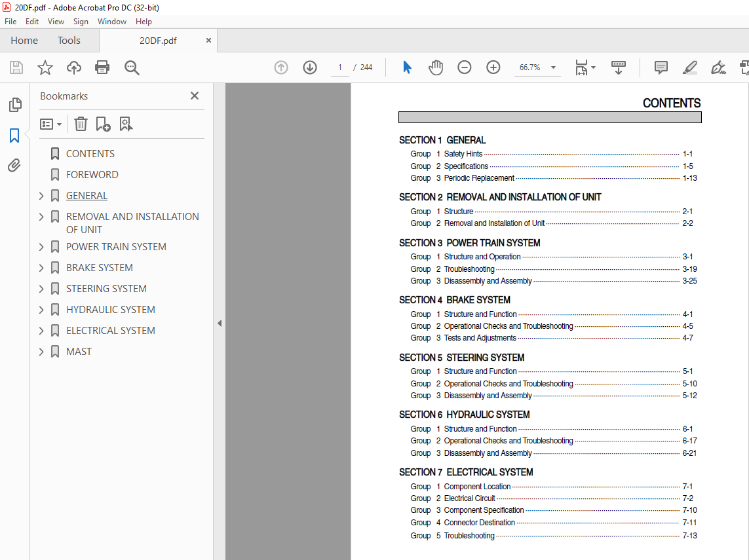Activate the Hand pan tool
This screenshot has width=749, height=560.
[x=436, y=67]
